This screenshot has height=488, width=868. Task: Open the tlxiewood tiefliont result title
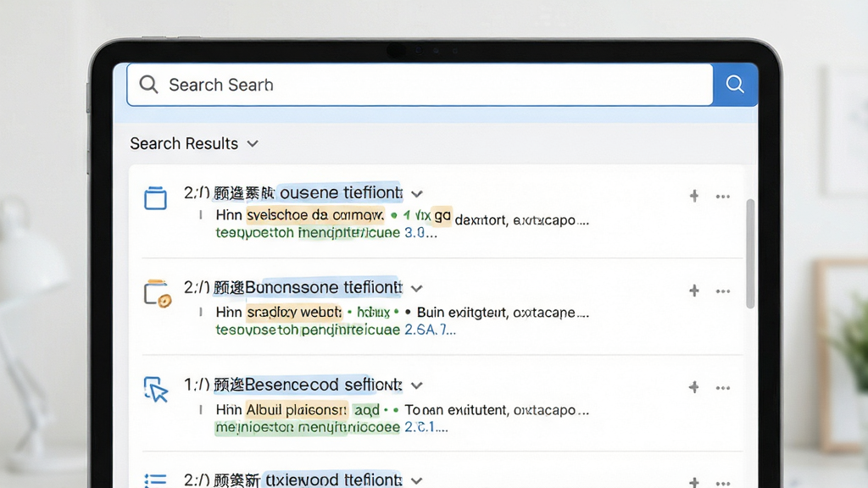coord(293,480)
